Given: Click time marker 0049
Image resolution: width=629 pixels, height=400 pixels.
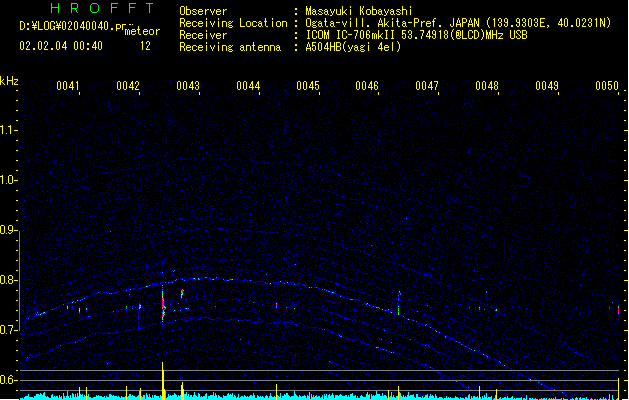Looking at the screenshot, I should [x=547, y=86].
